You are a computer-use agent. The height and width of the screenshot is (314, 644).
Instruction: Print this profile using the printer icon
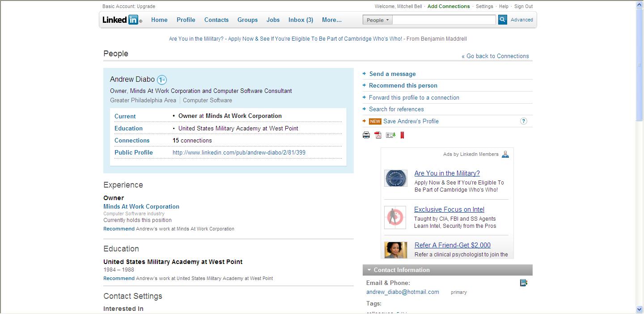click(x=366, y=135)
